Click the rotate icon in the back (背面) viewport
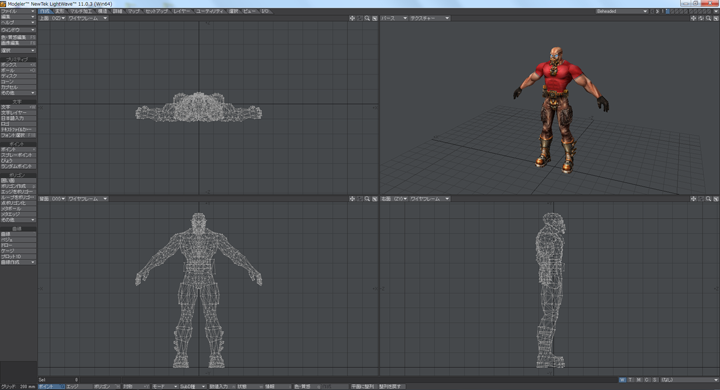This screenshot has height=390, width=720. (x=360, y=199)
